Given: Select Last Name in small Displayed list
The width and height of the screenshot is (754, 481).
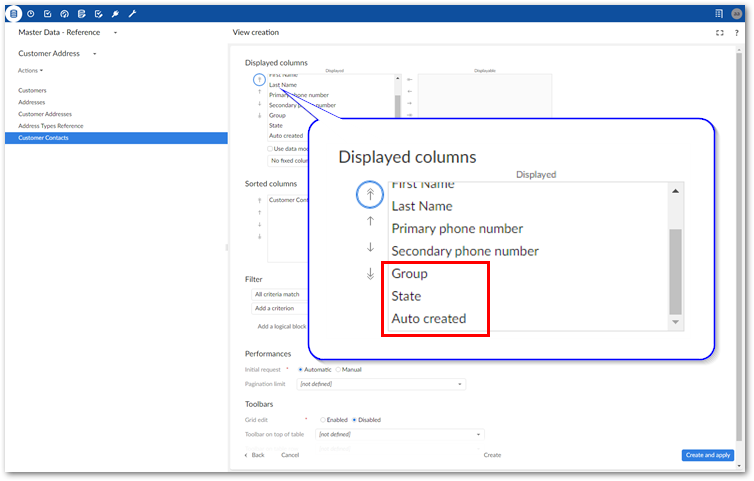Looking at the screenshot, I should pyautogui.click(x=283, y=85).
